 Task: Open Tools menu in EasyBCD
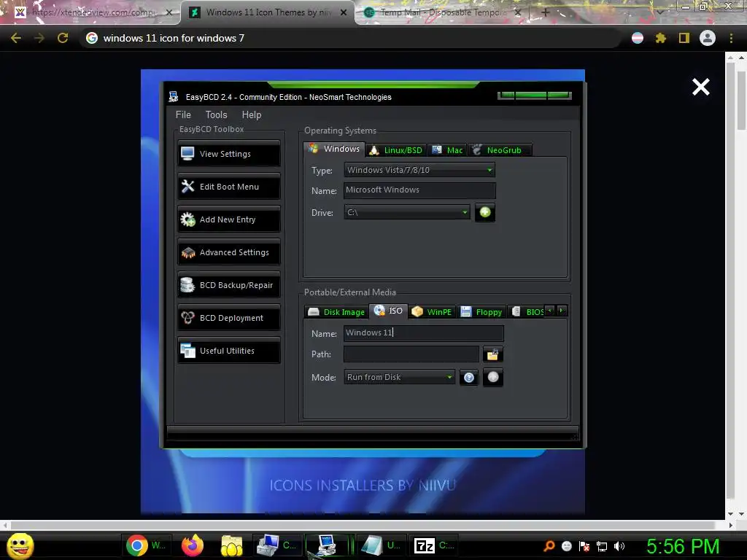pyautogui.click(x=216, y=114)
